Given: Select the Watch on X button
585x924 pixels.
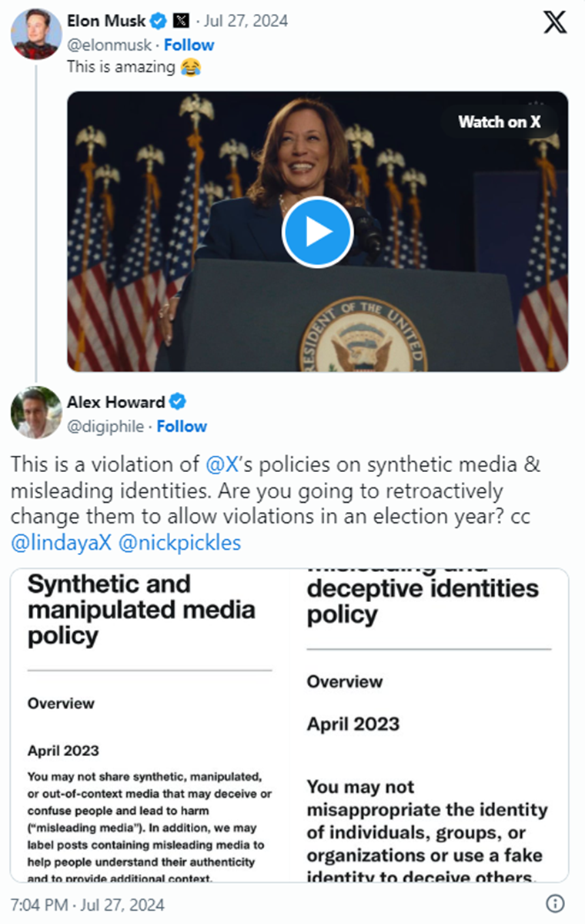Looking at the screenshot, I should click(x=500, y=121).
